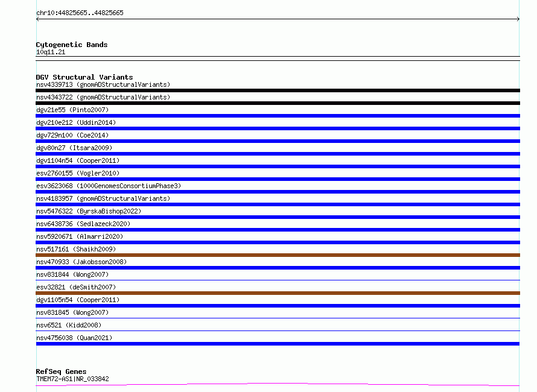
Task: Select nsv6438736 (Sedlazeck2020) label
Action: click(x=83, y=224)
